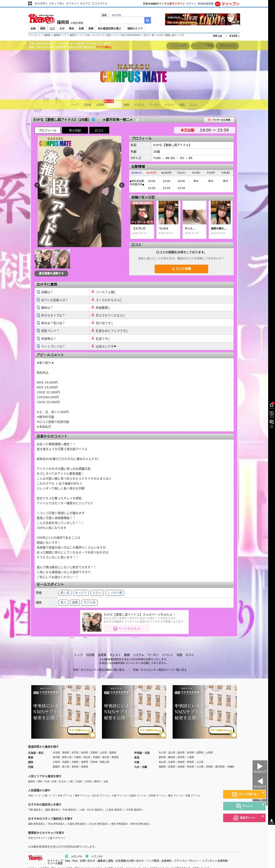The height and width of the screenshot is (868, 275).
Task: Open the grid menu icon at top left
Action: click(30, 3)
